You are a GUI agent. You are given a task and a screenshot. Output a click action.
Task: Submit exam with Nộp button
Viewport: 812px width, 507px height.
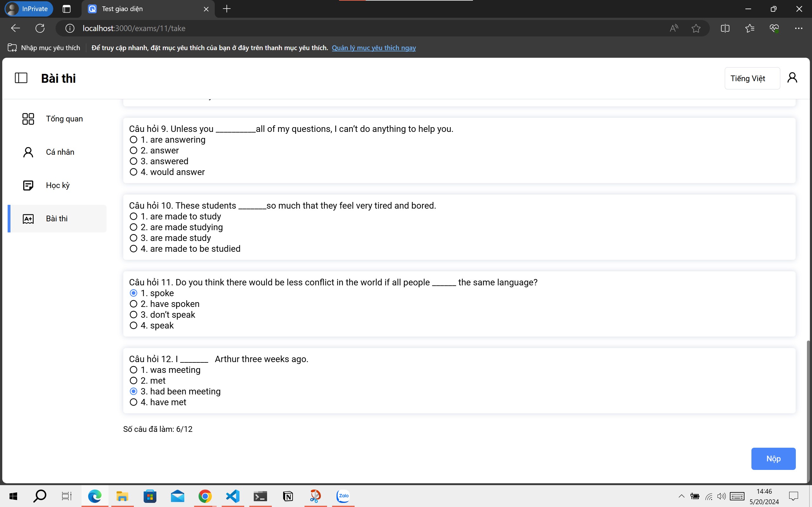pyautogui.click(x=773, y=458)
